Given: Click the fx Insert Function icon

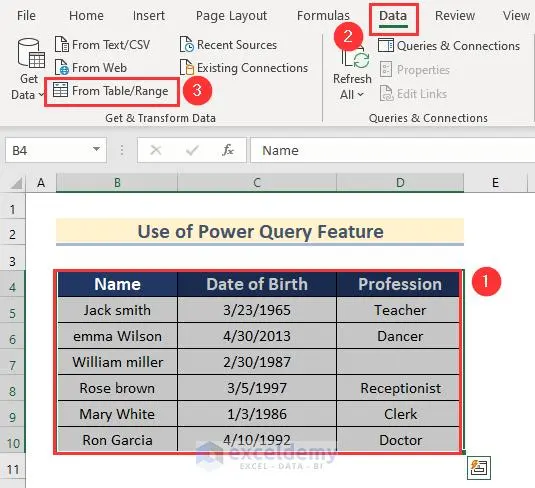Looking at the screenshot, I should click(228, 150).
